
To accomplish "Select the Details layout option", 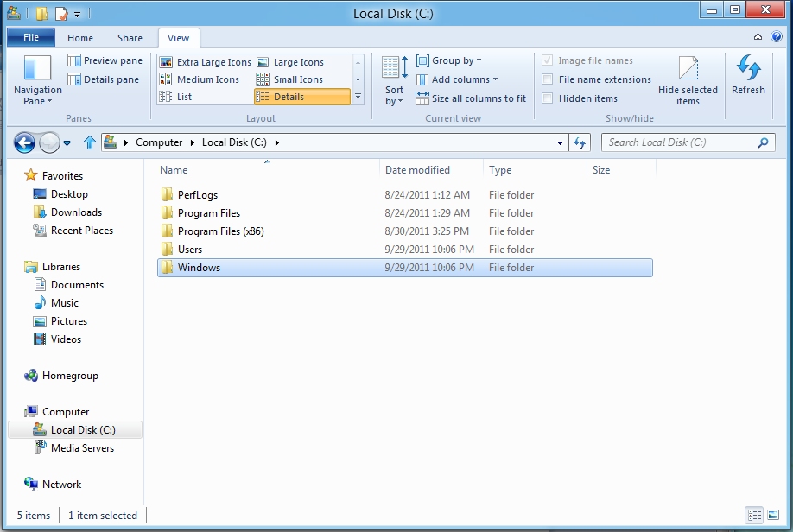I will click(x=302, y=97).
